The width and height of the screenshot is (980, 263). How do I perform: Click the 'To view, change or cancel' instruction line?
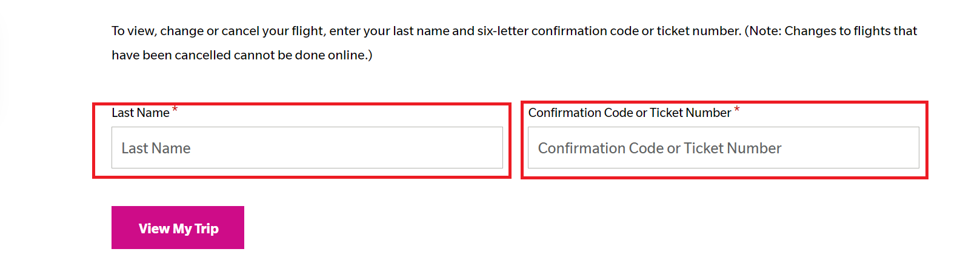point(514,31)
